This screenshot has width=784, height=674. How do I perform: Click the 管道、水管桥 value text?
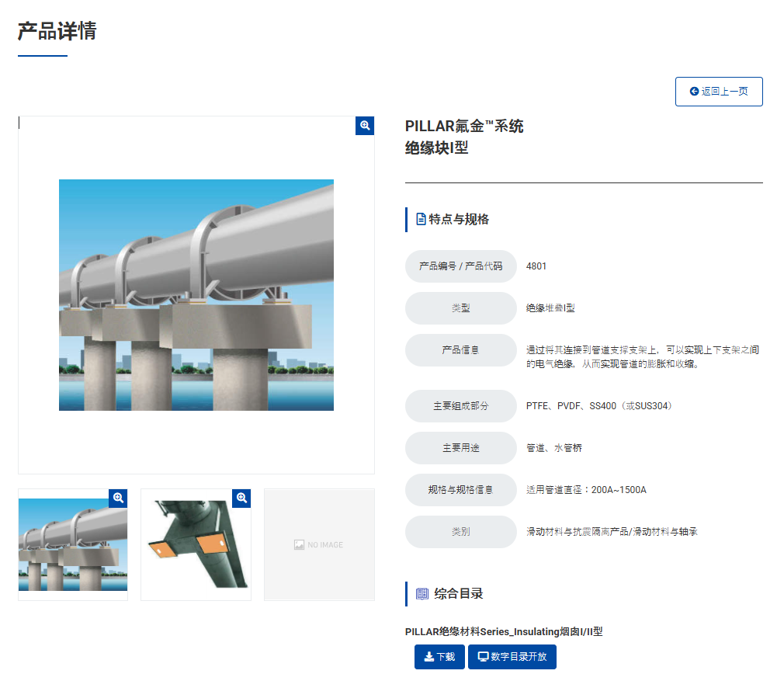(554, 448)
